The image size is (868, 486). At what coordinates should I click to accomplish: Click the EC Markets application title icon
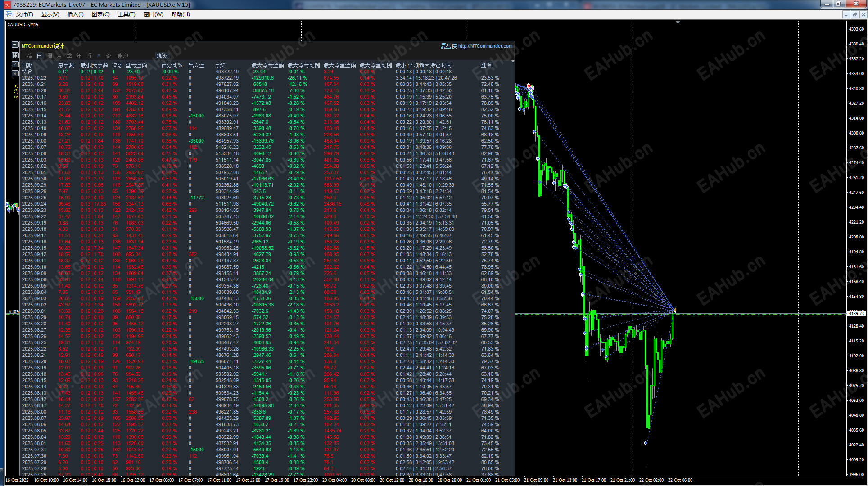point(7,4)
